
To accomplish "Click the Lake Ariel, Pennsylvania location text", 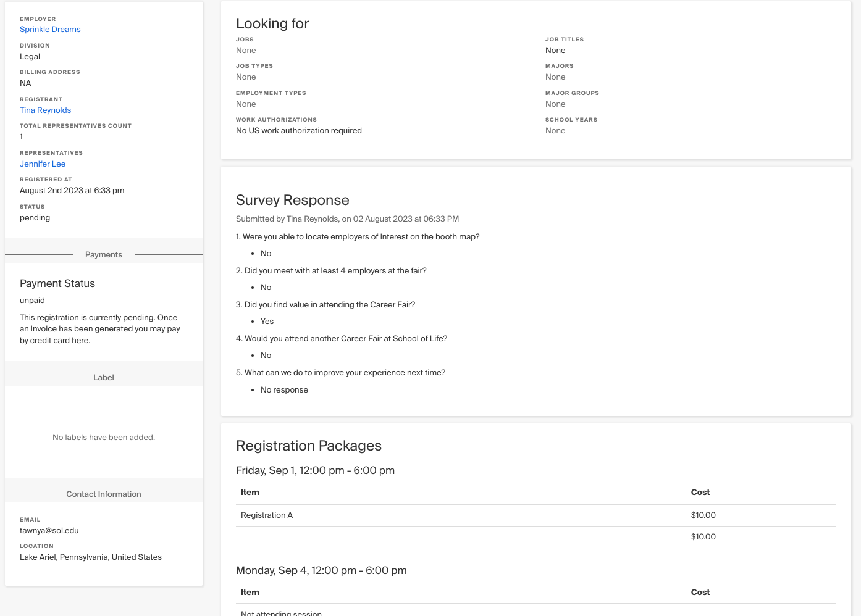I will click(x=91, y=557).
